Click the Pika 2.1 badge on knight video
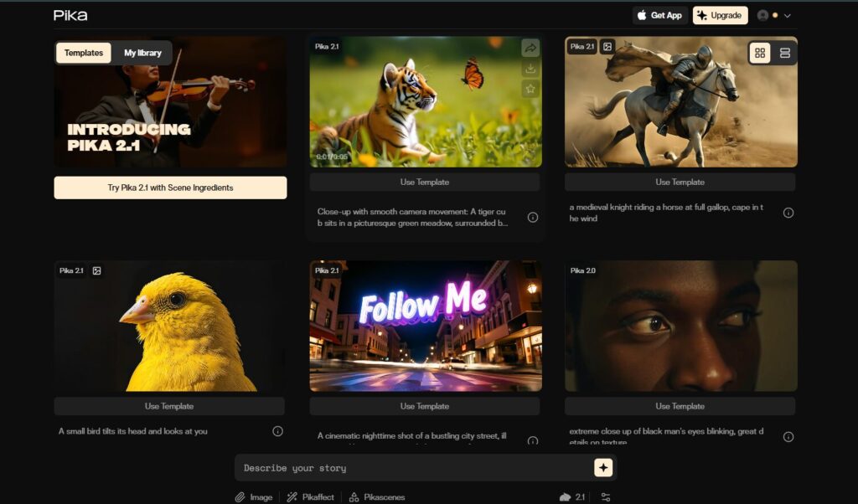Screen dimensions: 858x504 click(582, 46)
